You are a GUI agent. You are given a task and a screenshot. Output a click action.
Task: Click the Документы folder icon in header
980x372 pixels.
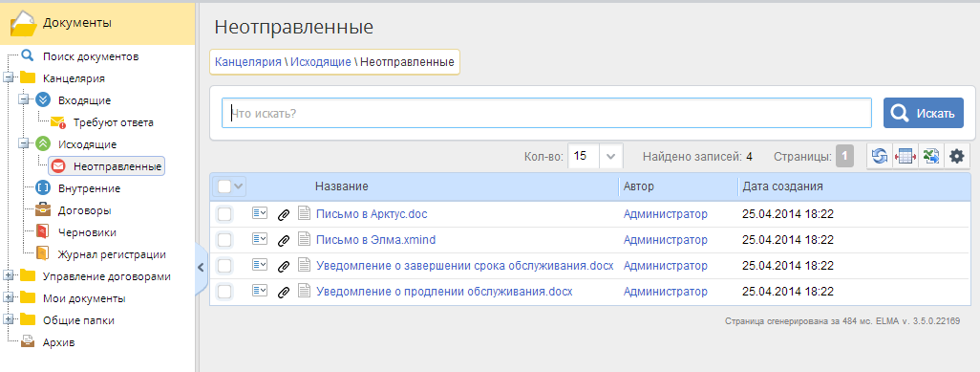24,23
